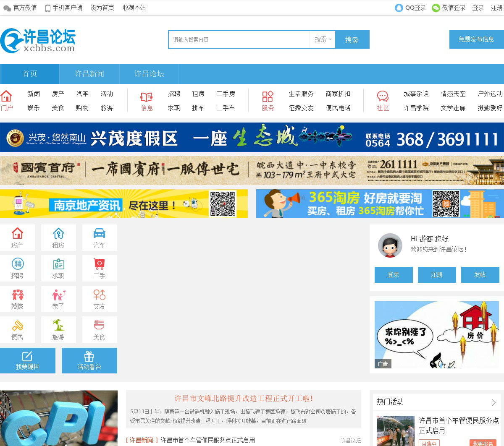The height and width of the screenshot is (446, 504).
Task: Focus the search content input field
Action: click(239, 39)
